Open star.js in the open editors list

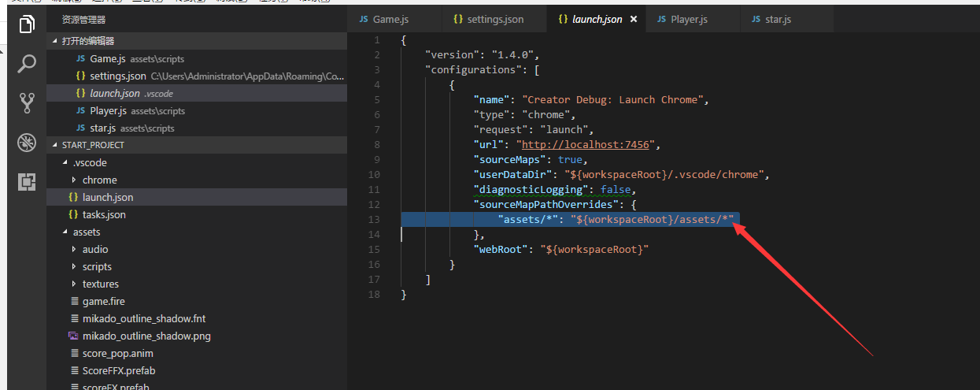click(x=196, y=128)
